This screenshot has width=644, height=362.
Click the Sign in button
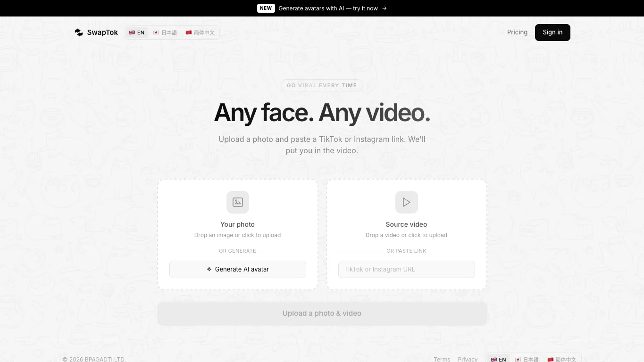point(552,33)
